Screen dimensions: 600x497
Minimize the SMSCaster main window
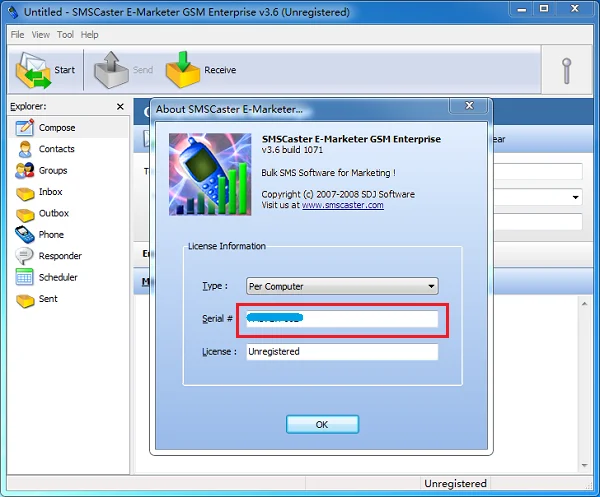[522, 9]
